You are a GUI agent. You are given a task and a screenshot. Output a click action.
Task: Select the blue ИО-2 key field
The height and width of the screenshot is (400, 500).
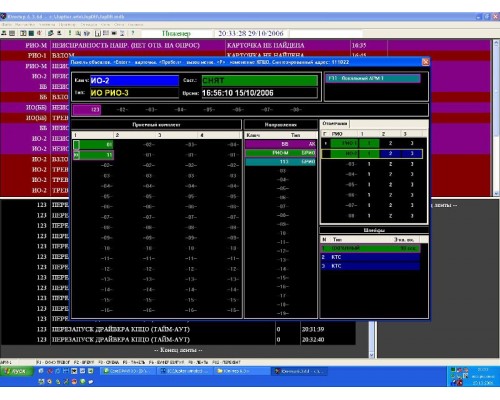(134, 81)
